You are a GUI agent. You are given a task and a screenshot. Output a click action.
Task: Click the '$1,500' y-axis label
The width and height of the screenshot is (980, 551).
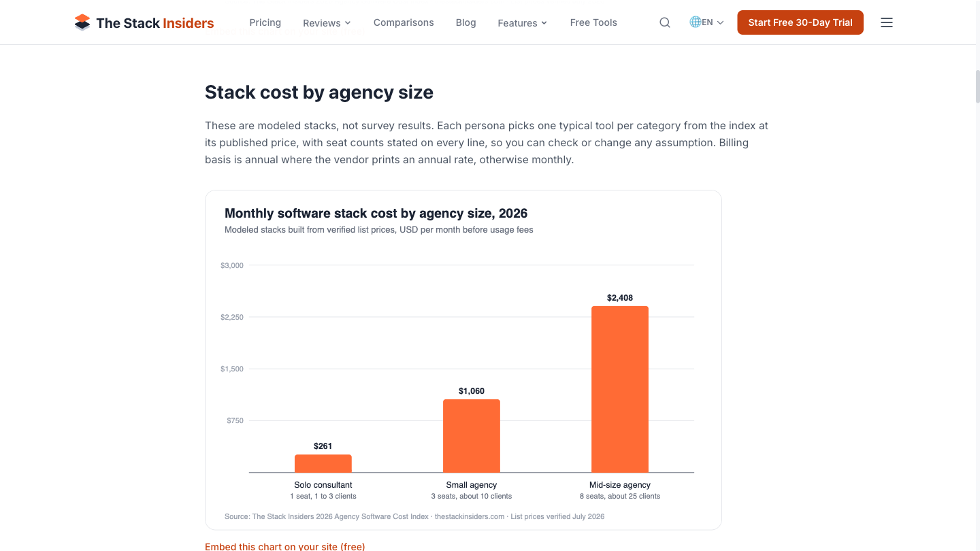point(232,369)
